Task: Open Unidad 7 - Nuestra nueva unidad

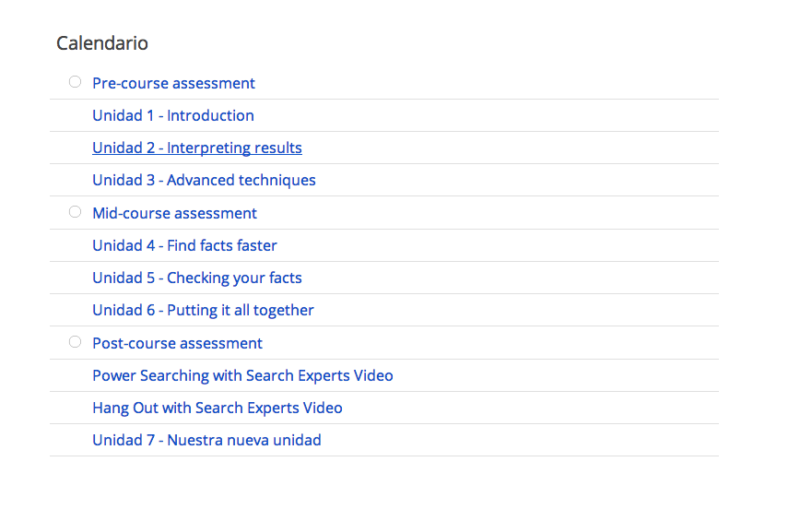Action: pos(206,440)
